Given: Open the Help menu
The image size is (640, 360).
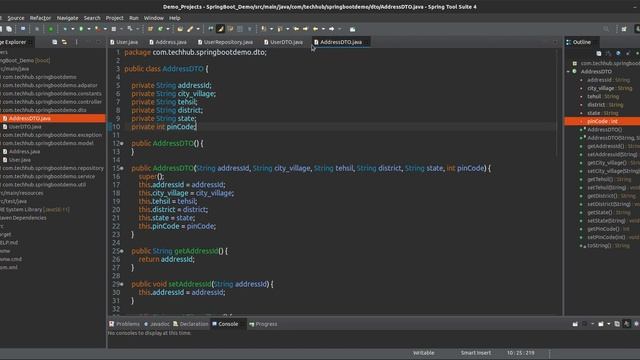Looking at the screenshot, I should click(x=175, y=18).
